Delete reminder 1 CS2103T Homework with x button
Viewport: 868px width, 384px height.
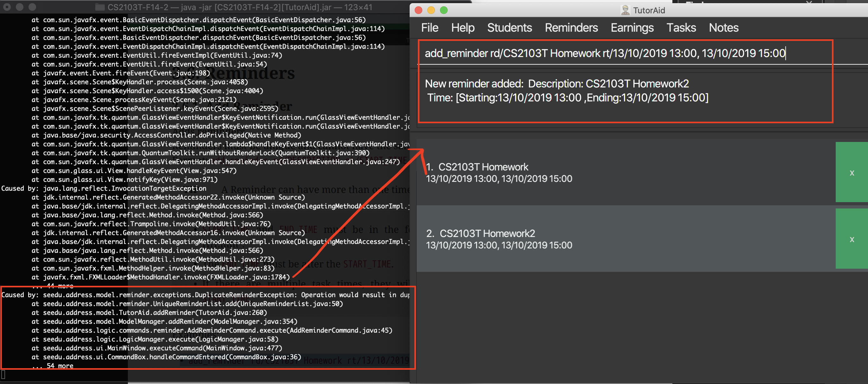click(852, 172)
